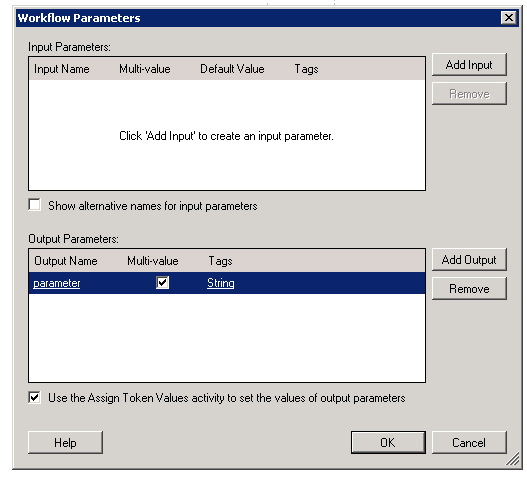Remove the selected output parameter
This screenshot has height=479, width=527.
point(469,289)
